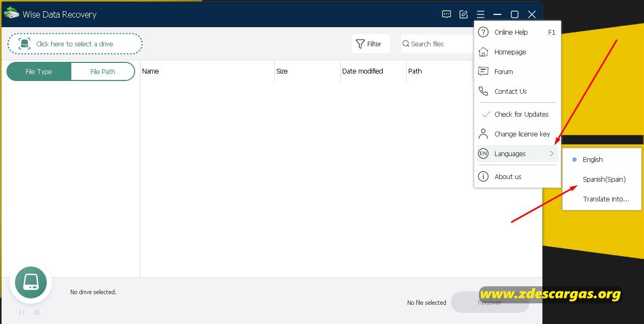Click the magnifier icon in search box
Image resolution: width=644 pixels, height=324 pixels.
click(x=406, y=44)
